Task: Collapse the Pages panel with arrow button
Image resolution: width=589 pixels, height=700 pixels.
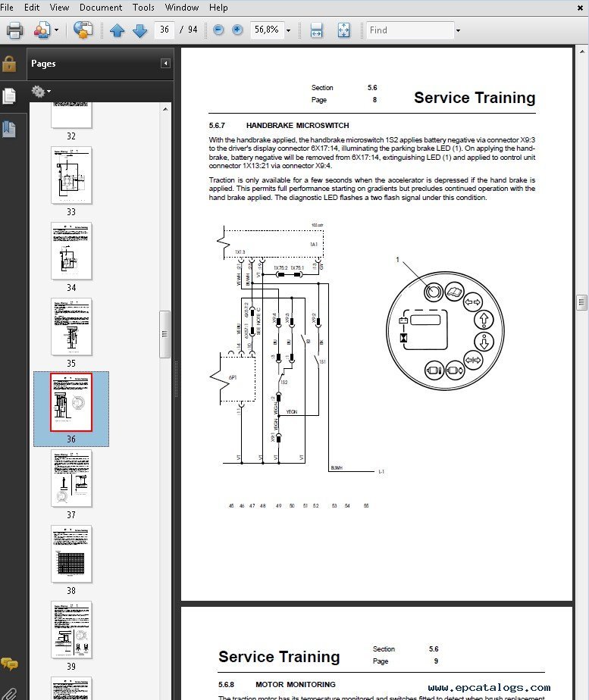Action: point(165,64)
